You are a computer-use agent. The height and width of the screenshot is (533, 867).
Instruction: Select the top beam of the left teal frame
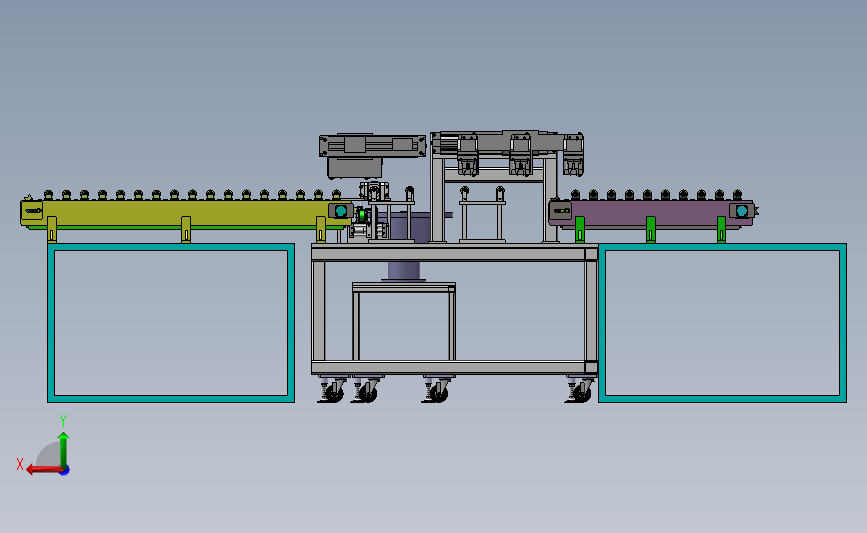pos(171,247)
